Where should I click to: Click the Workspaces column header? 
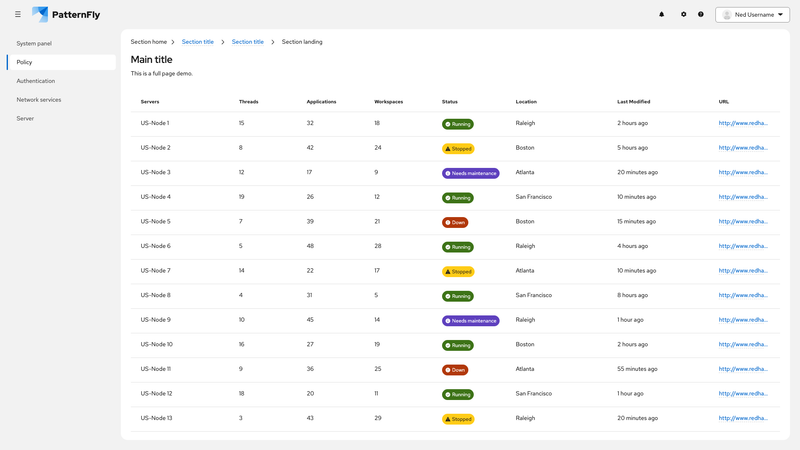389,102
